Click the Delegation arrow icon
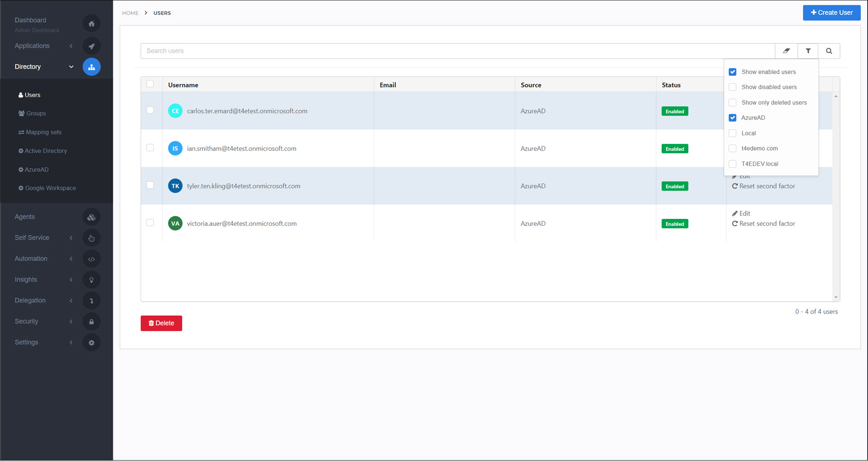Screen dimensions: 868x461 (91, 300)
